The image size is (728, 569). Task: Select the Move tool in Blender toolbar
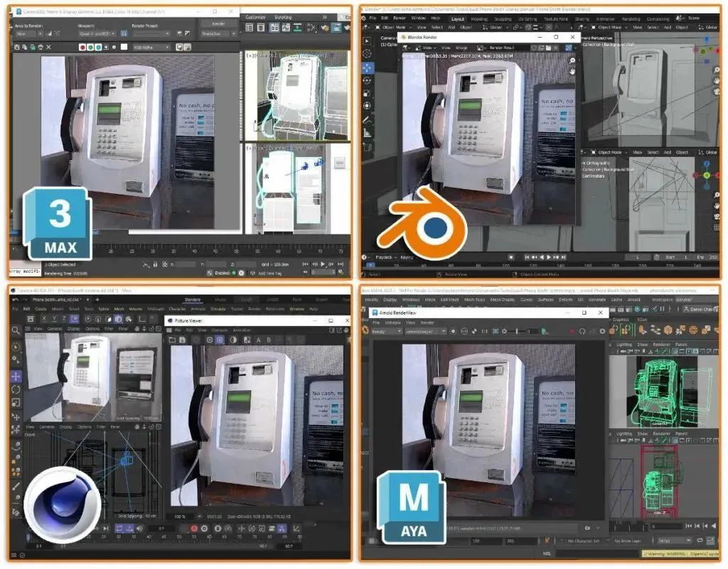368,67
